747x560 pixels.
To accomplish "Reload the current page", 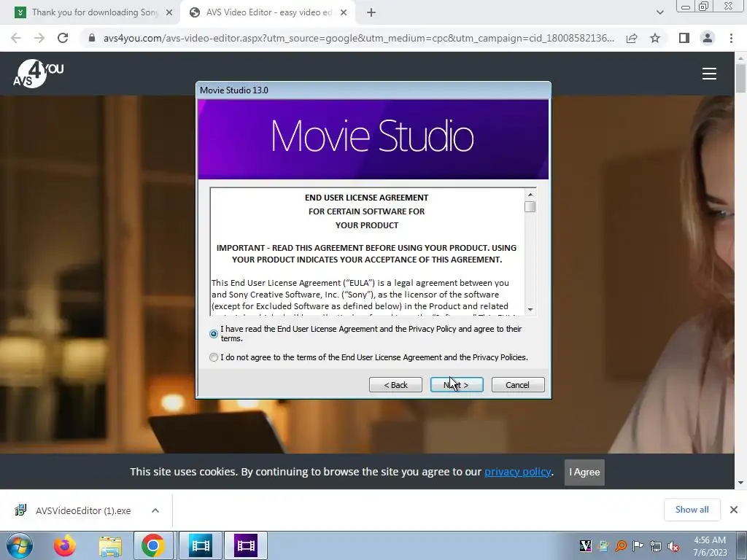I will tap(63, 38).
